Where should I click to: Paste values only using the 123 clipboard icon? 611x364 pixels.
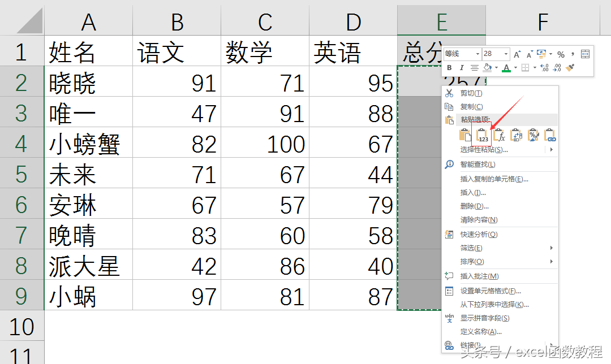(x=483, y=135)
